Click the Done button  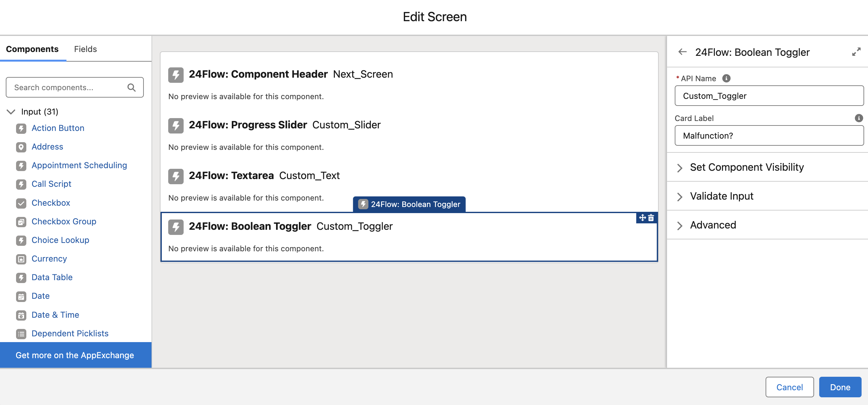[839, 387]
